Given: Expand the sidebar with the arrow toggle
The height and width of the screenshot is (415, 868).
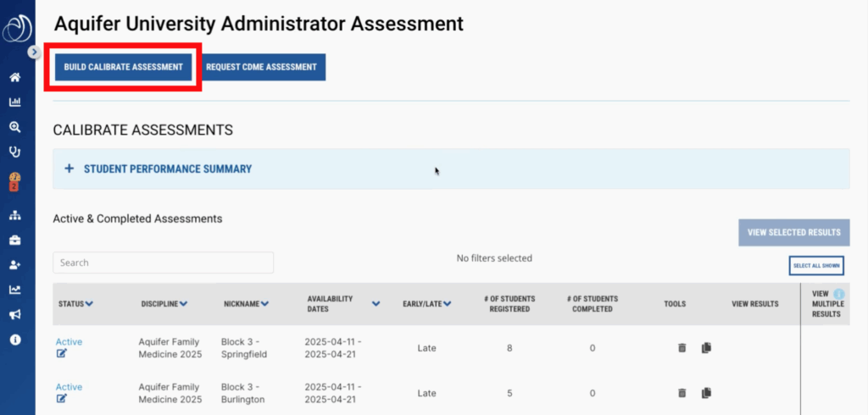Looking at the screenshot, I should coord(34,53).
